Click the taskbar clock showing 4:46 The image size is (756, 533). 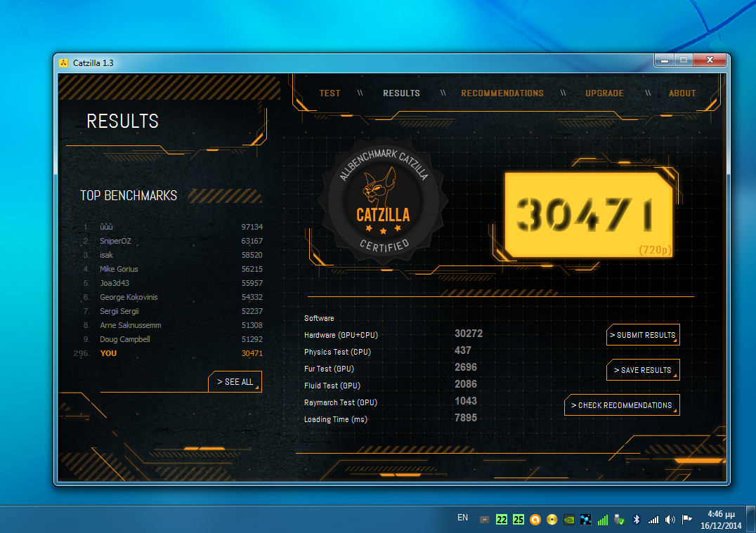721,520
